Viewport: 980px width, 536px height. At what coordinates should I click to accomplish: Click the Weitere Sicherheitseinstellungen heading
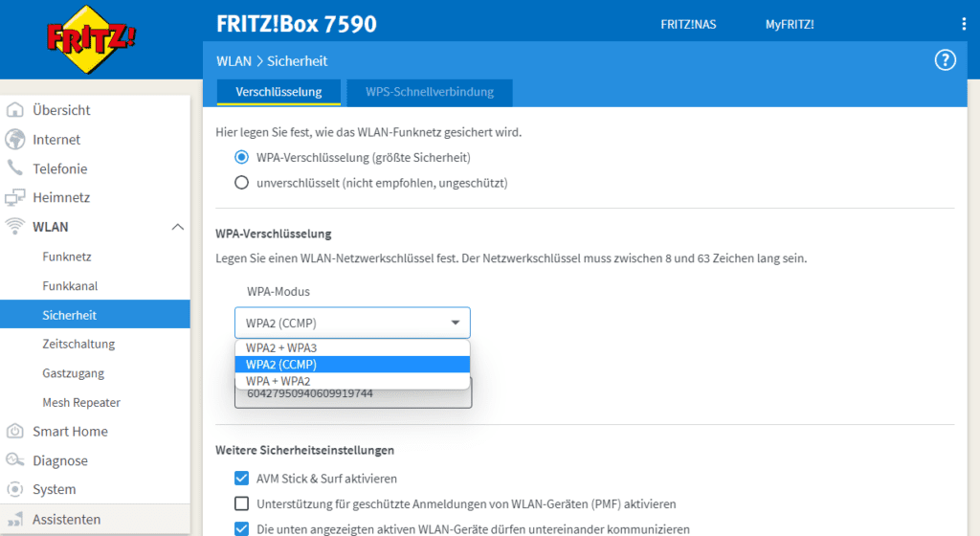click(x=305, y=450)
